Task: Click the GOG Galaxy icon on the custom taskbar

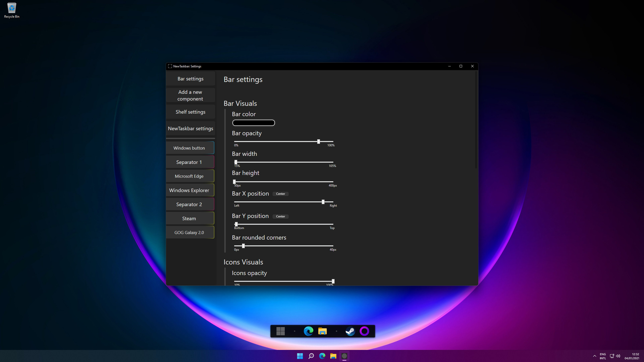Action: coord(365,331)
